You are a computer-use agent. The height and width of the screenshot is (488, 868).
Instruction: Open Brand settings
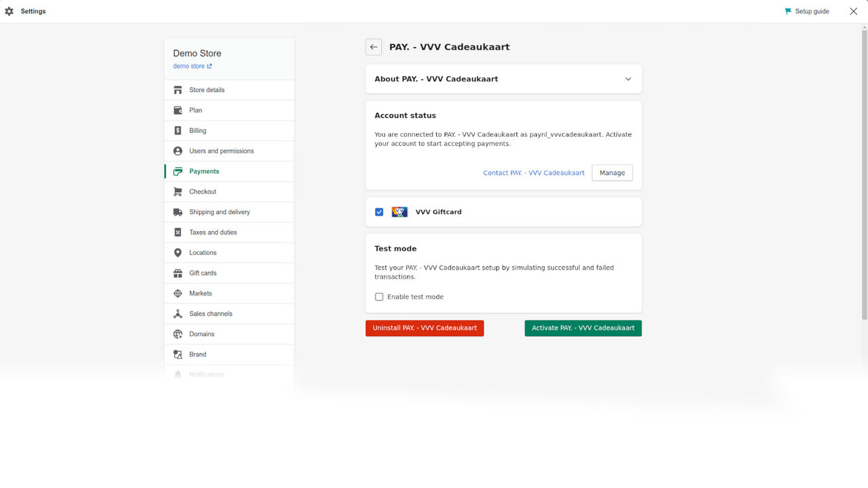pos(229,354)
